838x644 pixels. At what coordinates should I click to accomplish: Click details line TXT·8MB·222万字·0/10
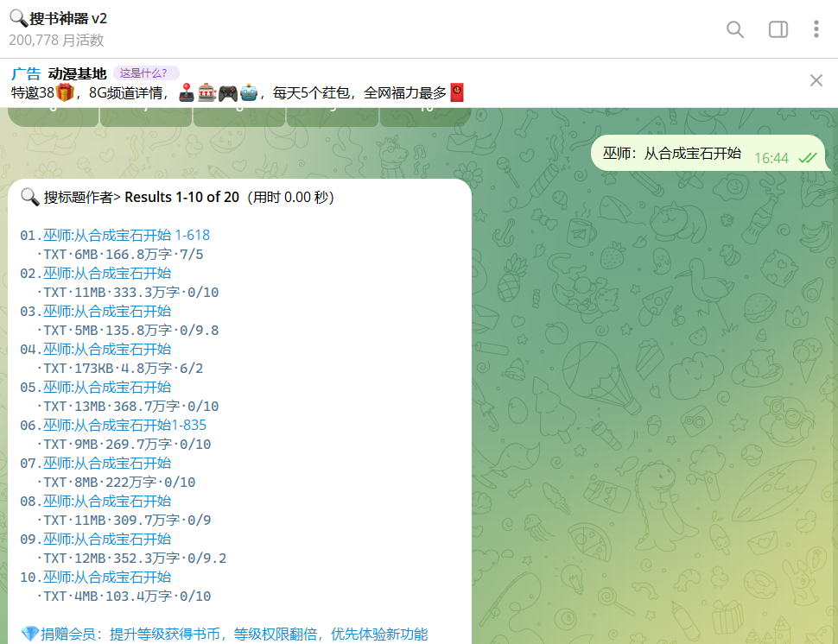tap(116, 482)
